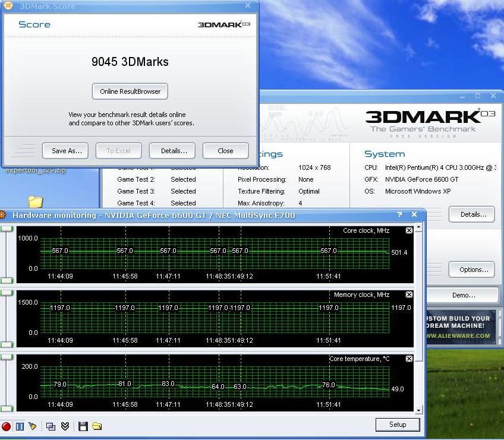Click the 9045 3DMarks score text
Screen dimensions: 504x440
click(130, 62)
